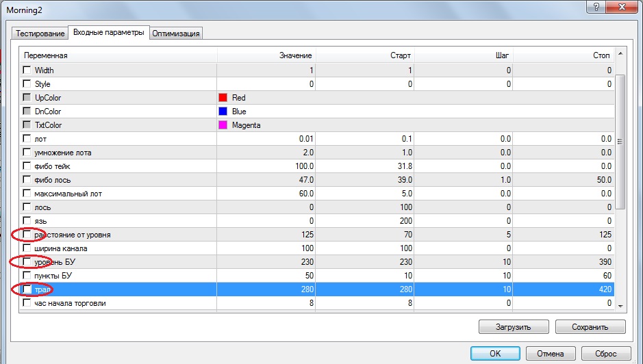
Task: Select ширина канала value 100
Action: (x=307, y=248)
